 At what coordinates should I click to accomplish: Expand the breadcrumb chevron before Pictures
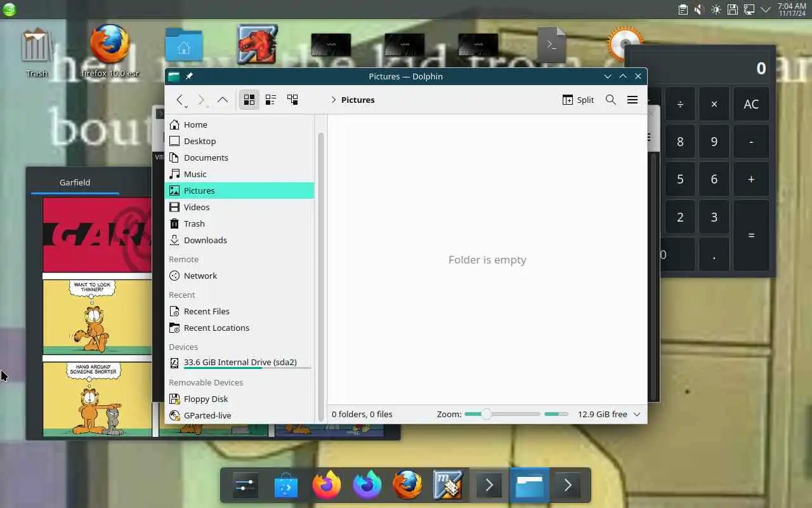[334, 100]
